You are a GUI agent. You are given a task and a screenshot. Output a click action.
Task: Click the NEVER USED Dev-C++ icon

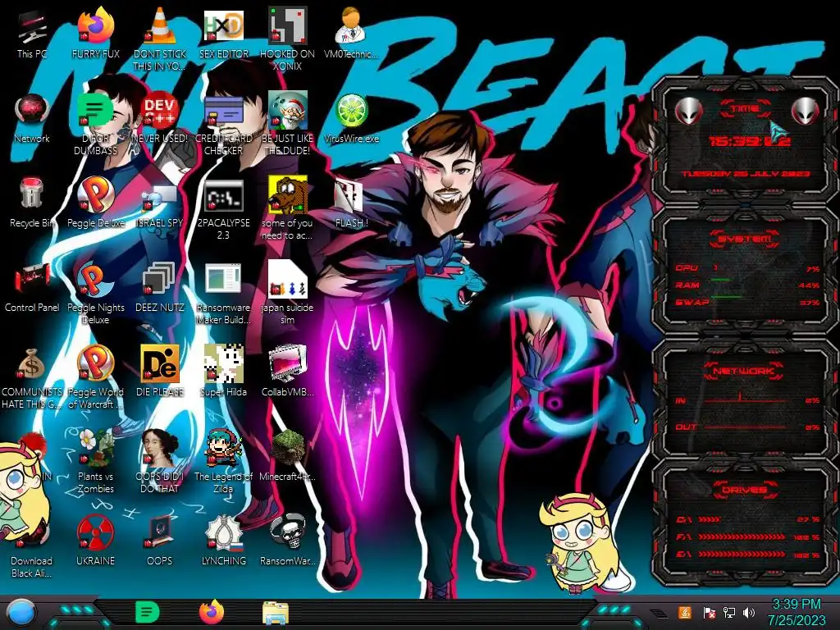click(x=160, y=119)
